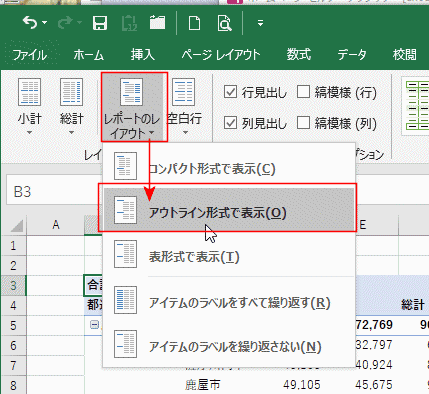This screenshot has height=394, width=429.
Task: Click the do not repeat labels icon
Action: (125, 344)
